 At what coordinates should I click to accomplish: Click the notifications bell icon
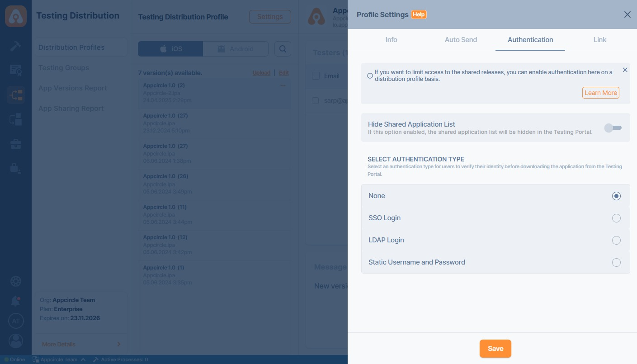[16, 301]
